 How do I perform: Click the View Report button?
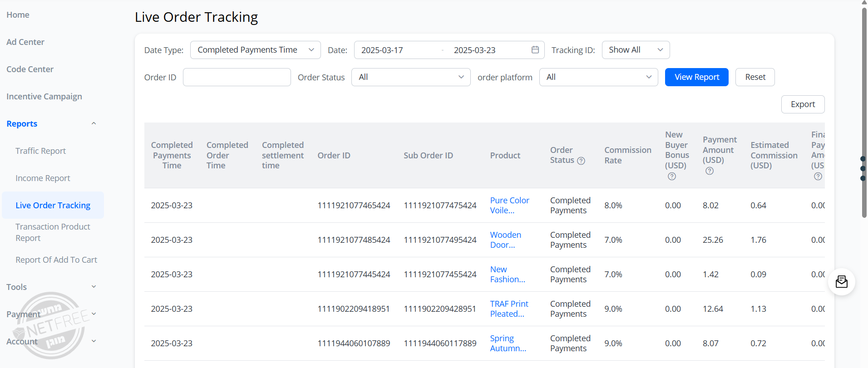(x=696, y=77)
